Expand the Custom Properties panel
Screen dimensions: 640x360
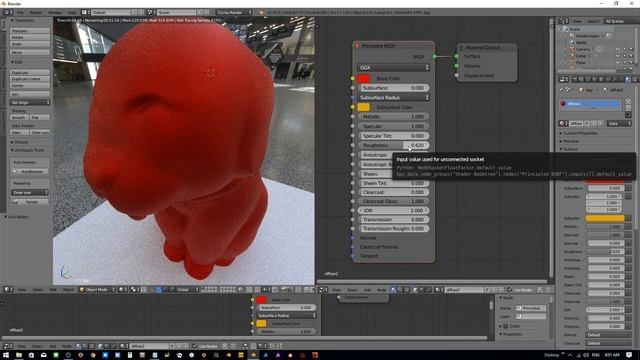[580, 133]
